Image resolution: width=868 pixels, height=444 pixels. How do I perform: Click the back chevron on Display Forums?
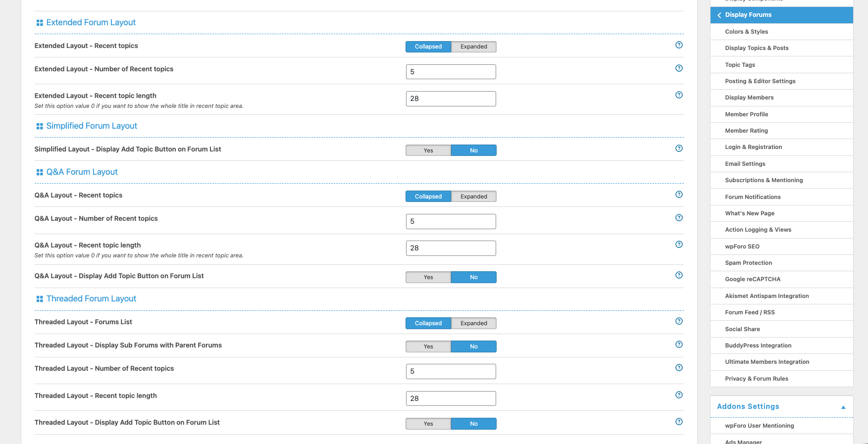[719, 15]
